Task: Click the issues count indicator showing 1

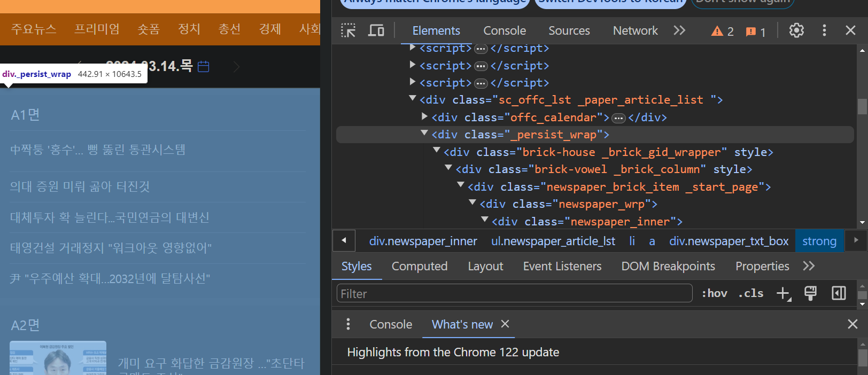Action: 756,32
